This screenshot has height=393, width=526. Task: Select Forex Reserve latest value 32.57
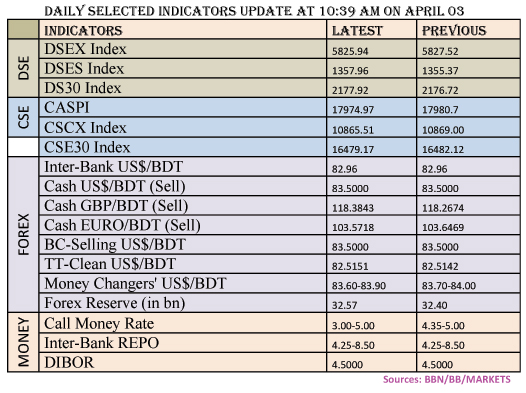(344, 305)
